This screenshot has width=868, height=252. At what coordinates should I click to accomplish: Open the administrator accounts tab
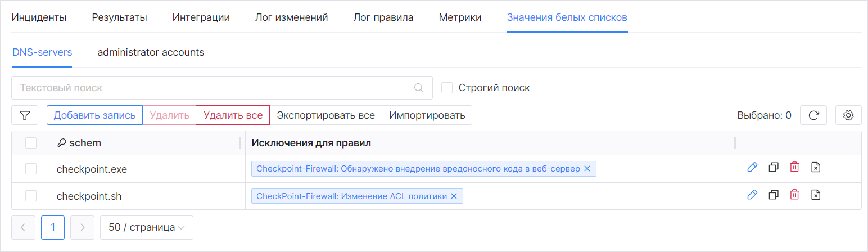click(151, 52)
